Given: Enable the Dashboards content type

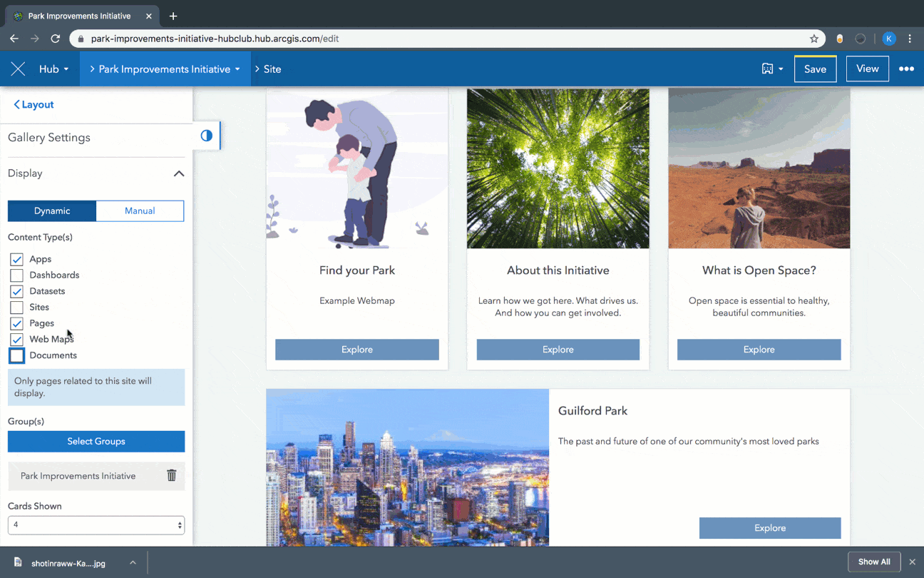Looking at the screenshot, I should tap(16, 275).
